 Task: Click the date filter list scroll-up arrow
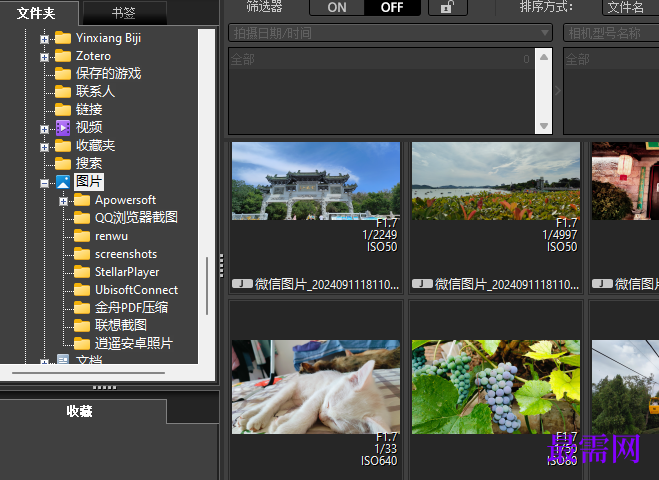point(544,57)
